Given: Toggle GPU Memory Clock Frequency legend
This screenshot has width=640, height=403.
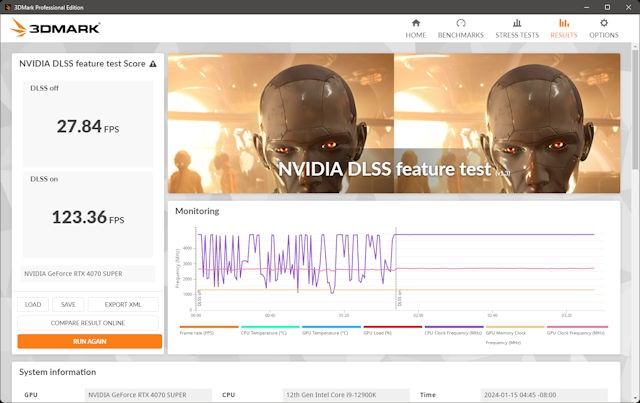Looking at the screenshot, I should [x=515, y=335].
